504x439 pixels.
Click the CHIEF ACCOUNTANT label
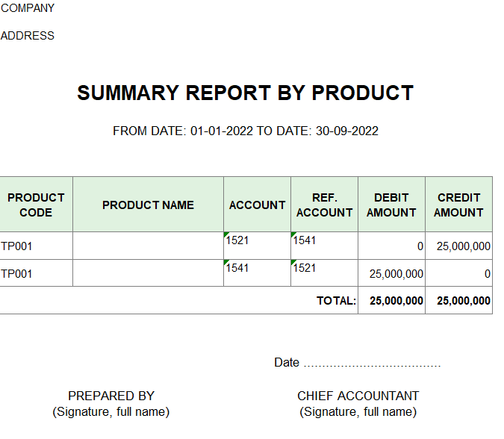358,396
